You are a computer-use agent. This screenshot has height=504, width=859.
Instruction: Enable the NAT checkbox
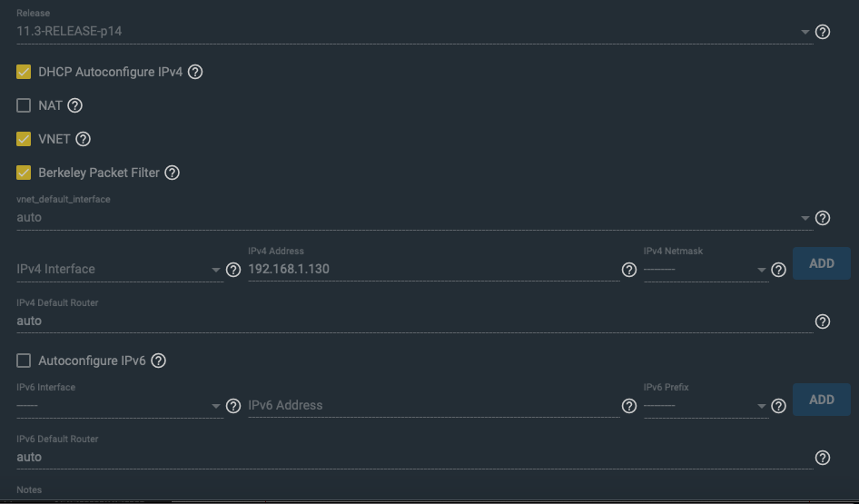pyautogui.click(x=24, y=105)
